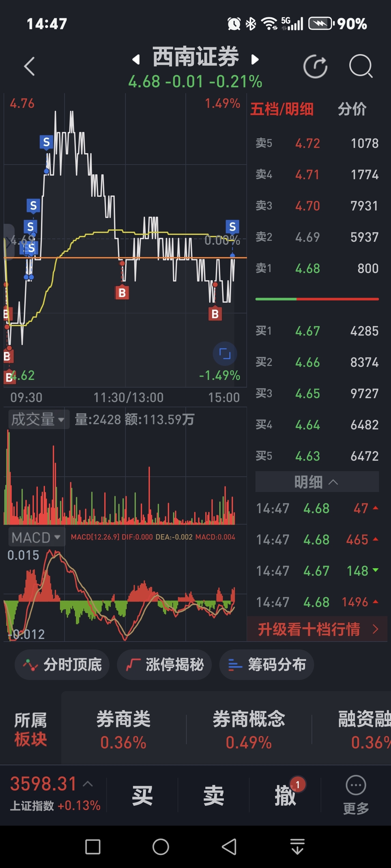Tap the 西南证券 stock title
The height and width of the screenshot is (868, 391).
coord(195,57)
